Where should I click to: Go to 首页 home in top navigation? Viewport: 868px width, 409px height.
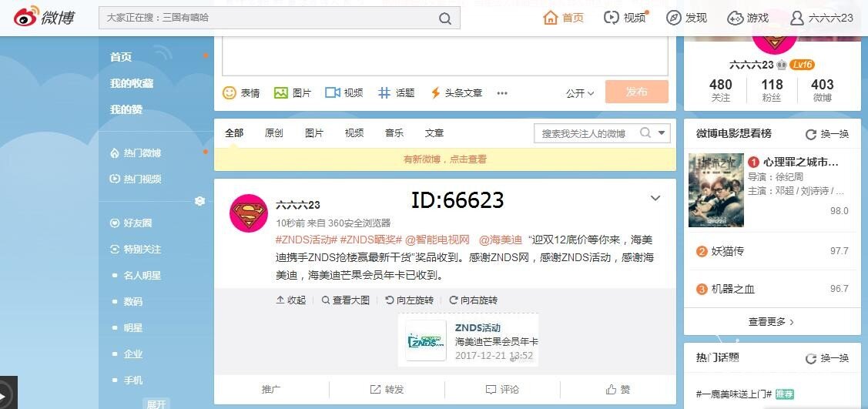point(564,18)
